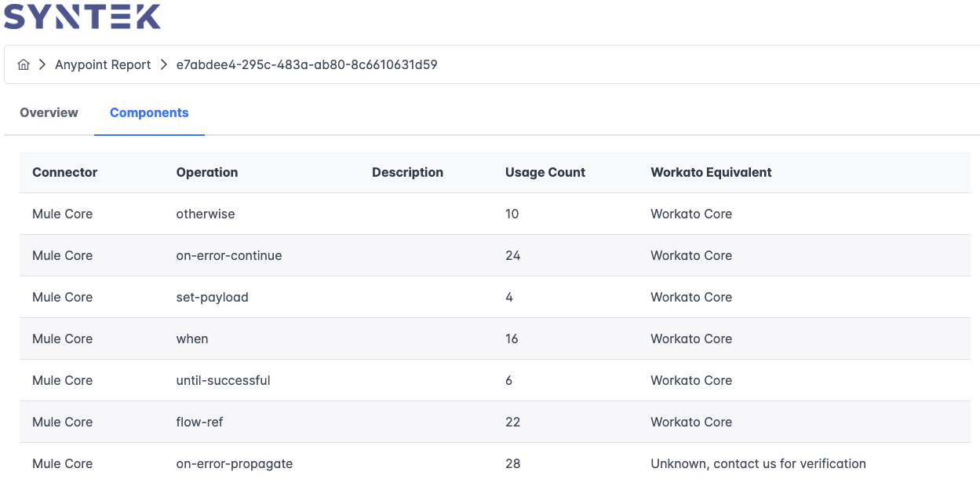The height and width of the screenshot is (483, 980).
Task: Click the flow-ref operation cell
Action: tap(199, 422)
